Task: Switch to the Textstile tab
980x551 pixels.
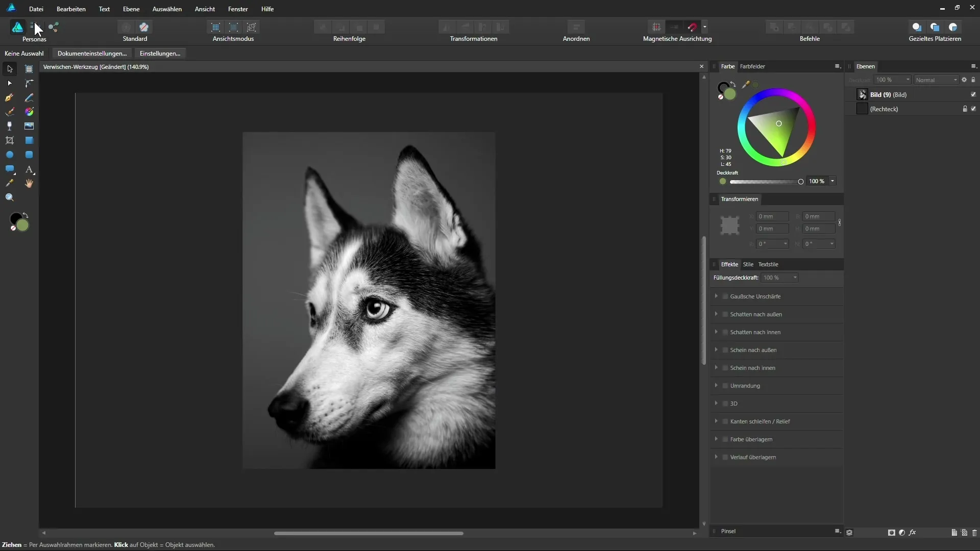Action: [768, 264]
